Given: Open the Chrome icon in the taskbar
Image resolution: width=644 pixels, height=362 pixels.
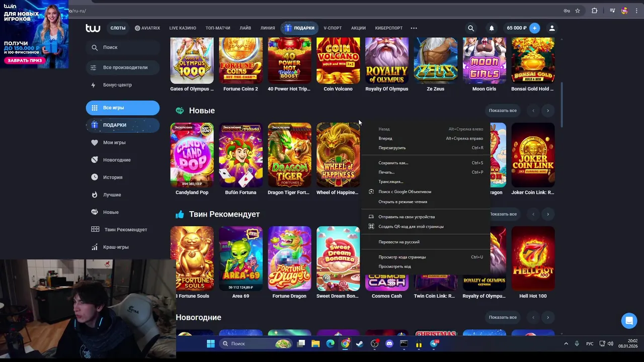Looking at the screenshot, I should [345, 343].
